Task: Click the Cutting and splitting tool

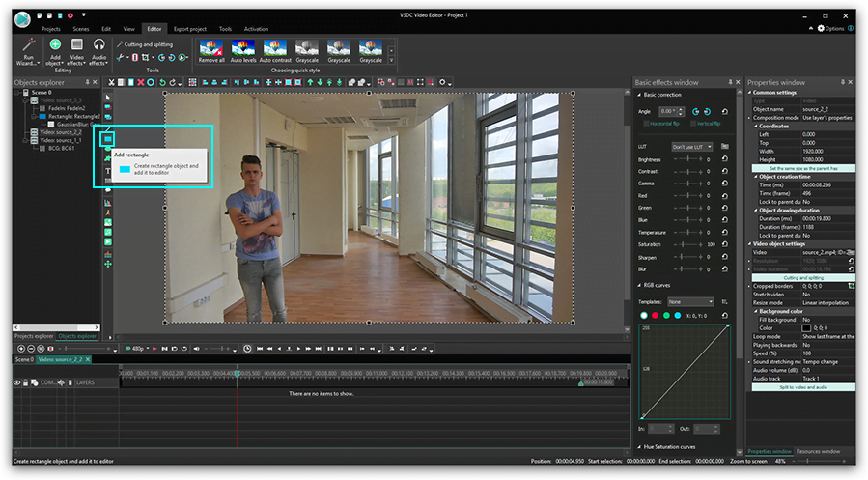Action: click(x=145, y=44)
